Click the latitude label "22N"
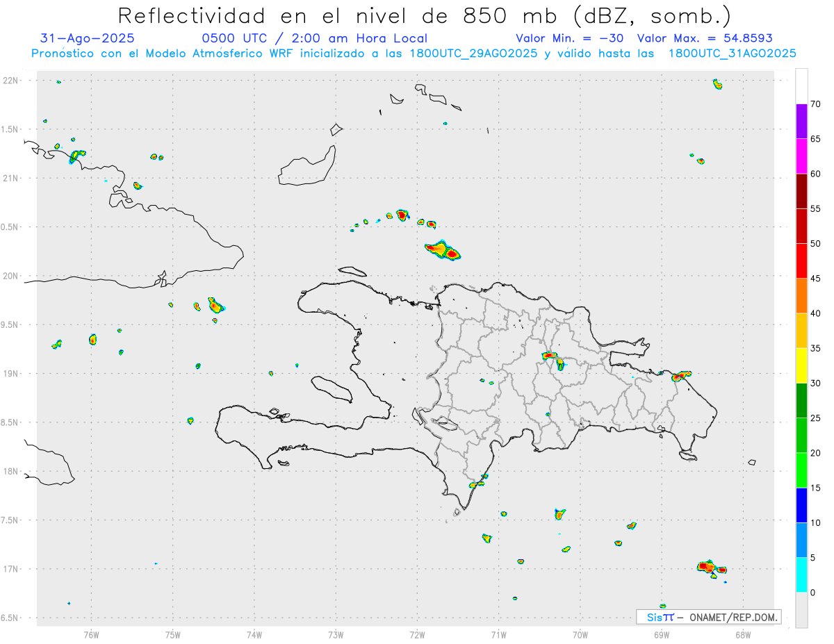This screenshot has height=644, width=834. point(10,81)
